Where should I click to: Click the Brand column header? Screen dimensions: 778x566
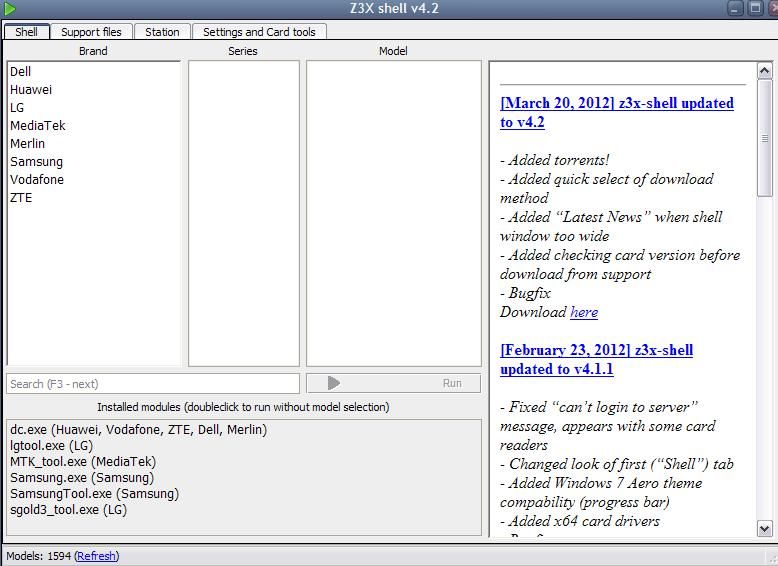[x=93, y=51]
